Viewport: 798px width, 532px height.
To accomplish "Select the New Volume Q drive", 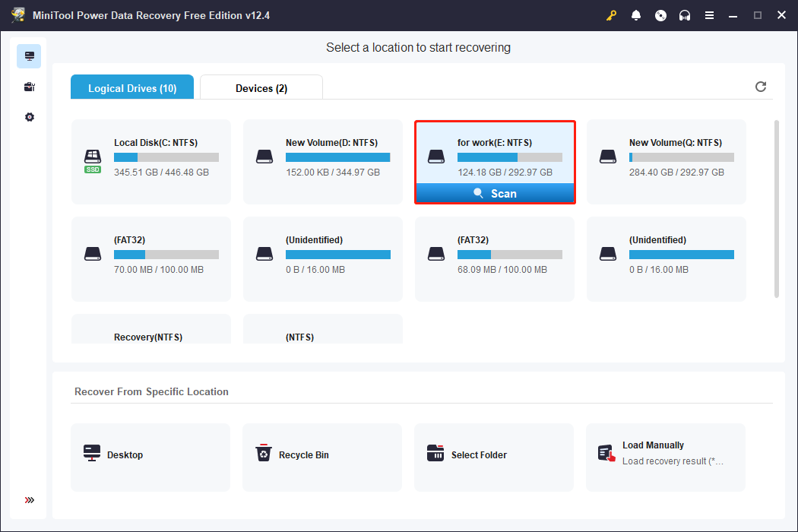I will tap(667, 162).
